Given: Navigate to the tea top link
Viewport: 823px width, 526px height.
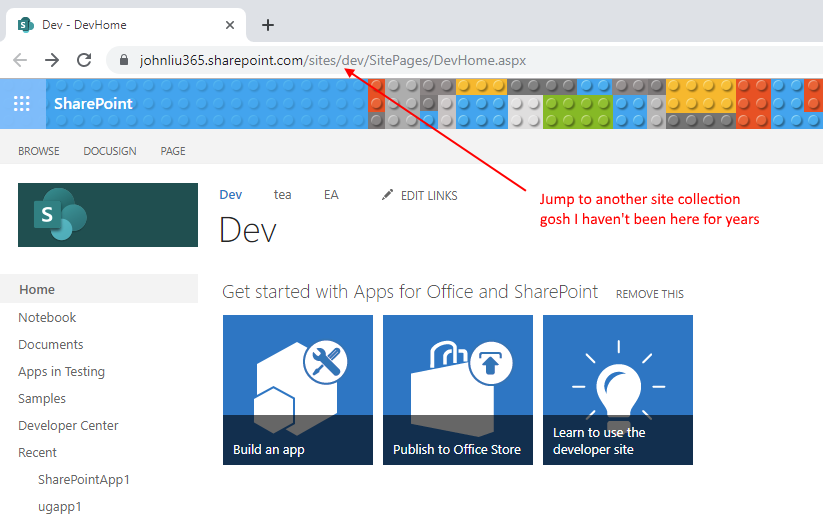Looking at the screenshot, I should 283,195.
